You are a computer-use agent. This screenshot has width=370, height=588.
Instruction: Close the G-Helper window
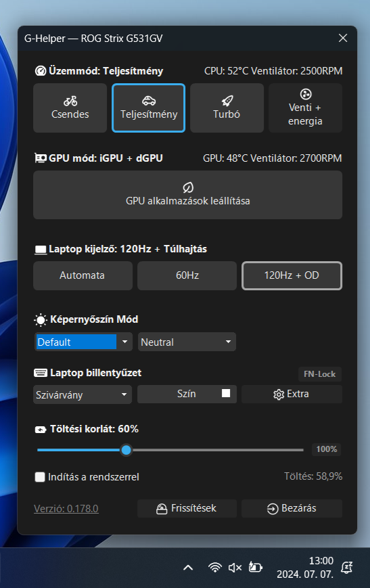(x=343, y=39)
